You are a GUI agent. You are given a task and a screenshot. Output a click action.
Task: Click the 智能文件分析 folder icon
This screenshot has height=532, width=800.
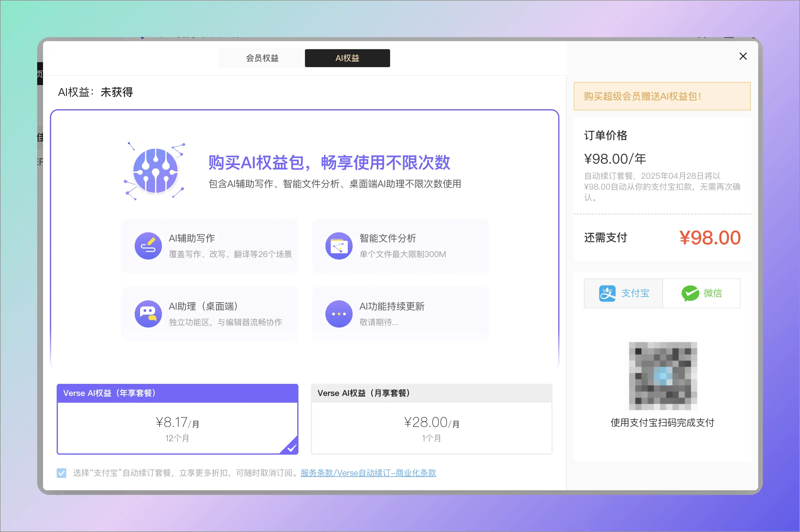tap(338, 246)
